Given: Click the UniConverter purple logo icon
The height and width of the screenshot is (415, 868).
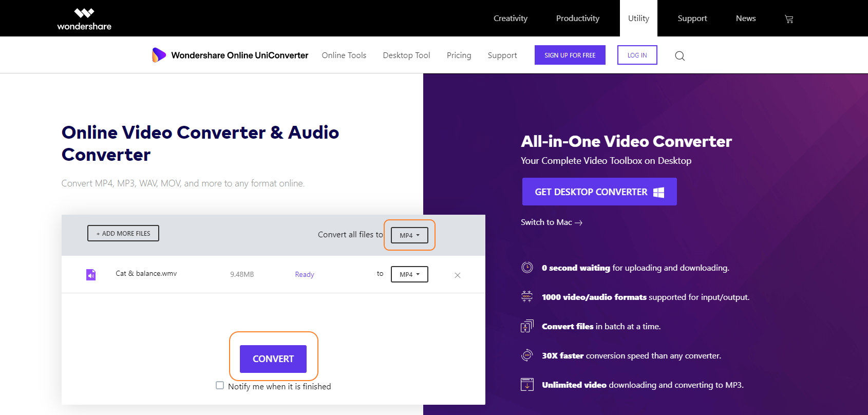Looking at the screenshot, I should coord(159,55).
